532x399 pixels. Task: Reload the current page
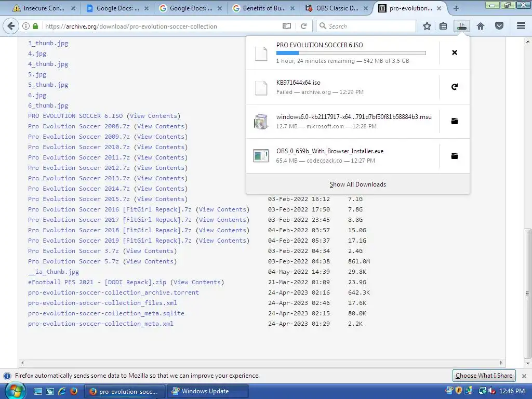pyautogui.click(x=303, y=26)
